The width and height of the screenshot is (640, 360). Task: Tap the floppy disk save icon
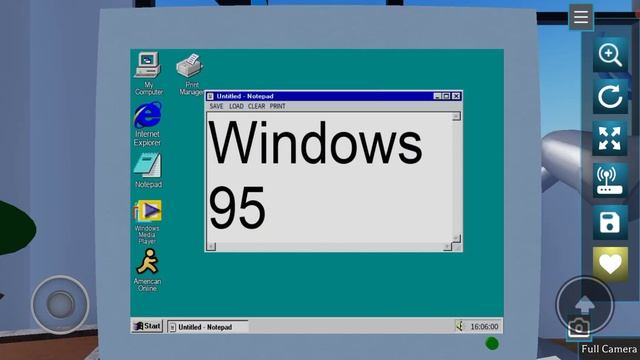pyautogui.click(x=610, y=222)
